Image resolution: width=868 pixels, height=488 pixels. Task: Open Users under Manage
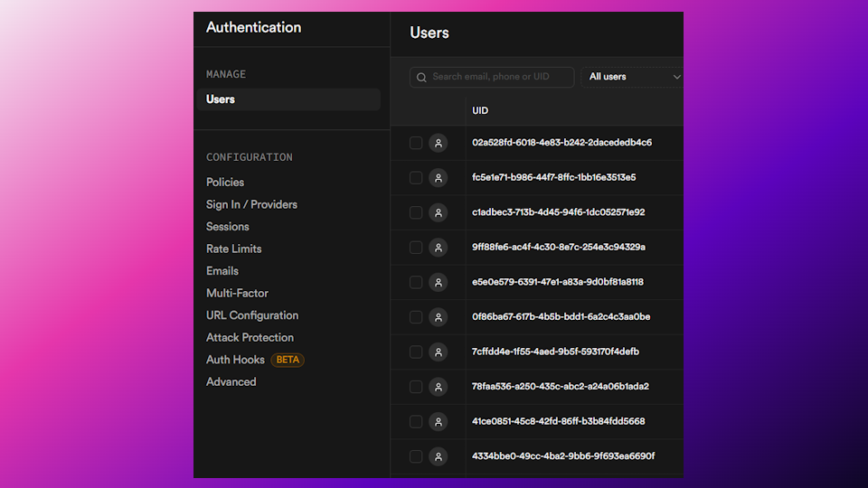pyautogui.click(x=288, y=99)
